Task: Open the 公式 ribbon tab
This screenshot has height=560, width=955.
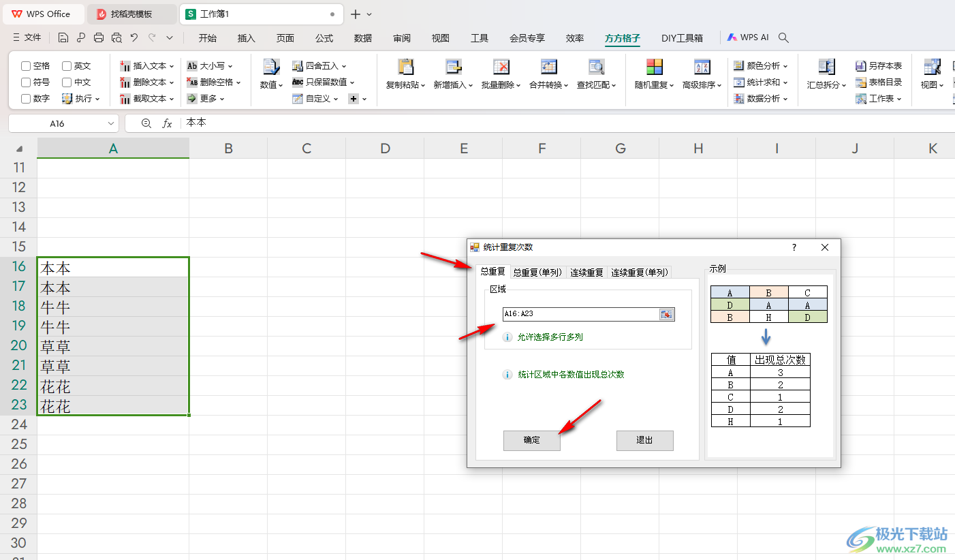Action: tap(324, 38)
